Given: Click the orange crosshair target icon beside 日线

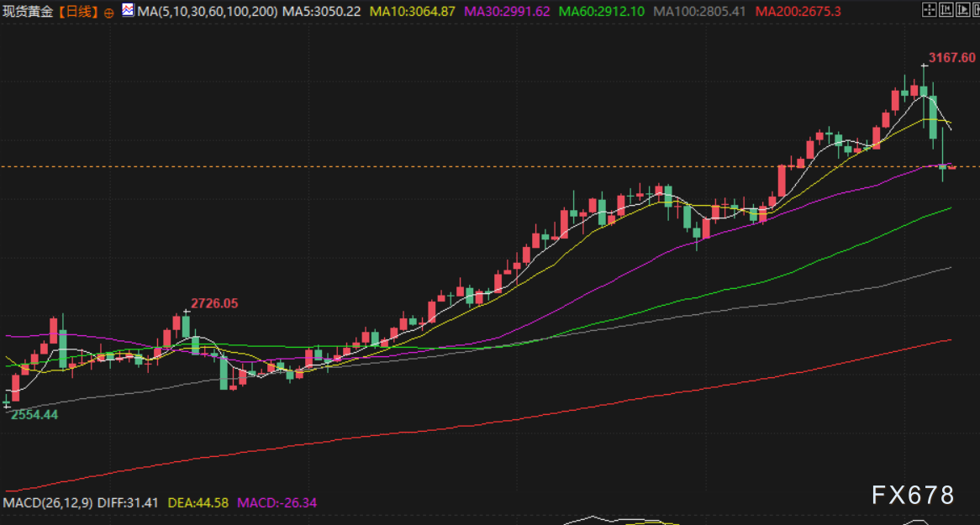Looking at the screenshot, I should 109,13.
